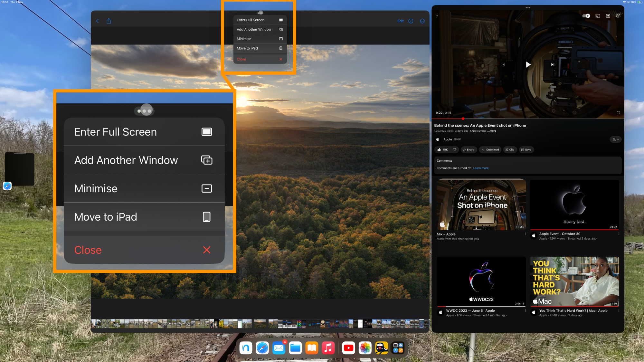The image size is (644, 362).
Task: Go back in the Photos window
Action: point(98,21)
